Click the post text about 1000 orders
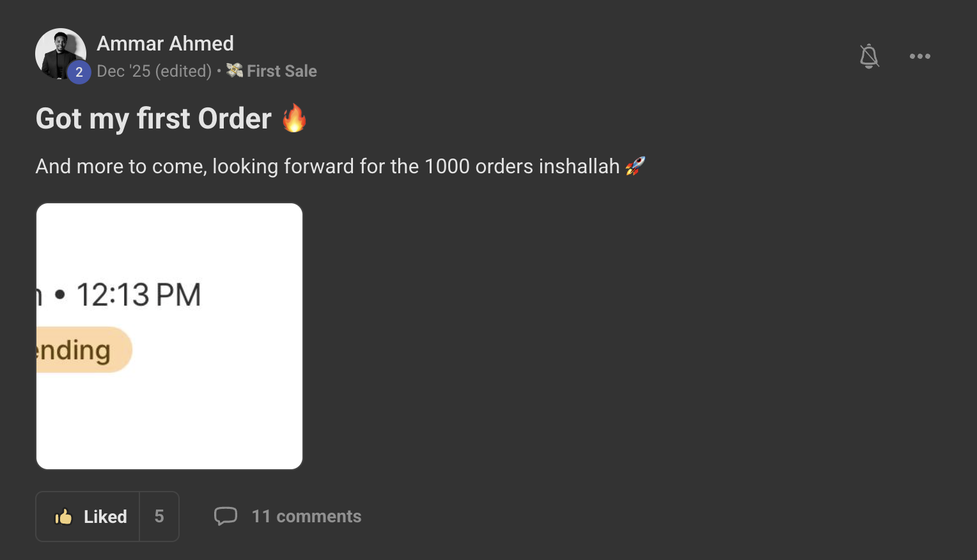This screenshot has width=977, height=560. (x=327, y=166)
